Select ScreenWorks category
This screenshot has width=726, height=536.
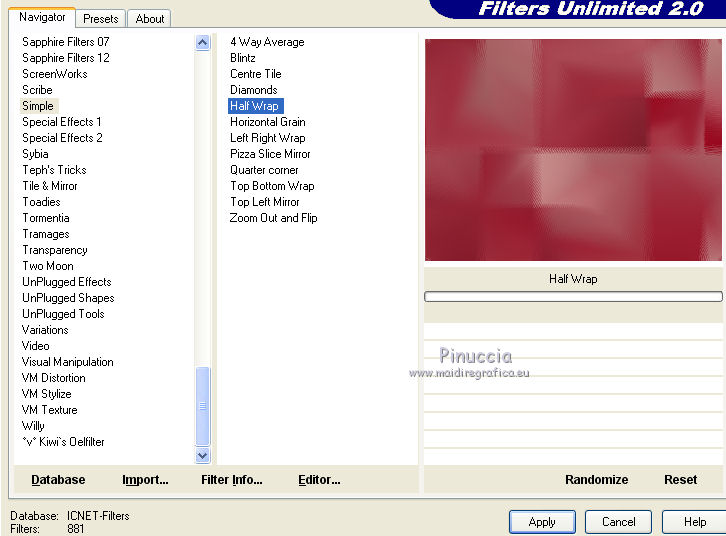[55, 74]
